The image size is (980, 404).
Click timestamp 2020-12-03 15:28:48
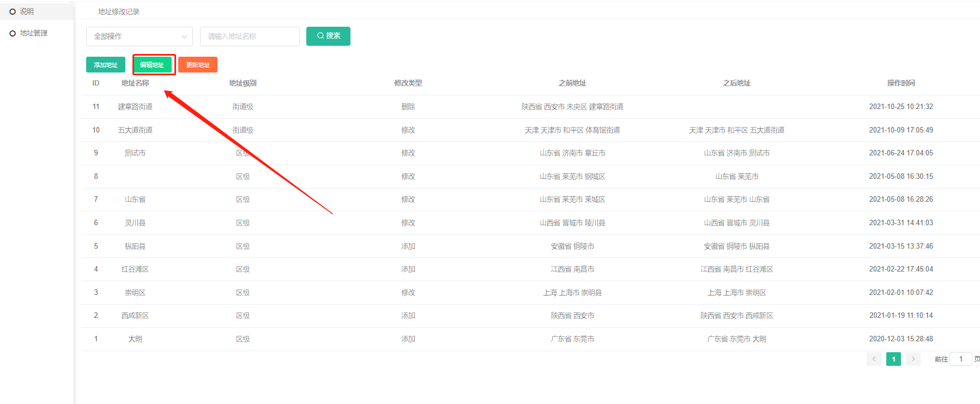(x=901, y=339)
